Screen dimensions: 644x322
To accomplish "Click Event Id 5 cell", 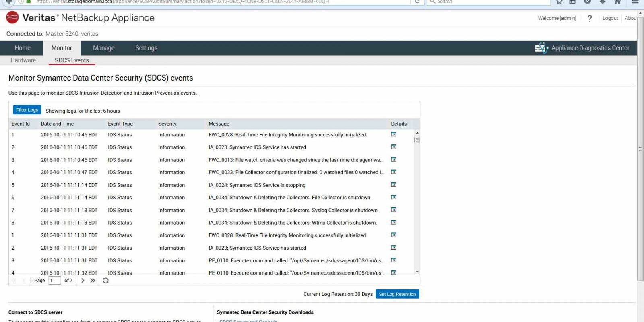I will (x=13, y=185).
